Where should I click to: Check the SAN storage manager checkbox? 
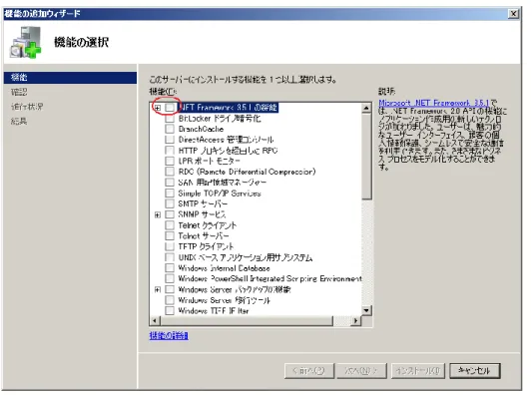[170, 183]
